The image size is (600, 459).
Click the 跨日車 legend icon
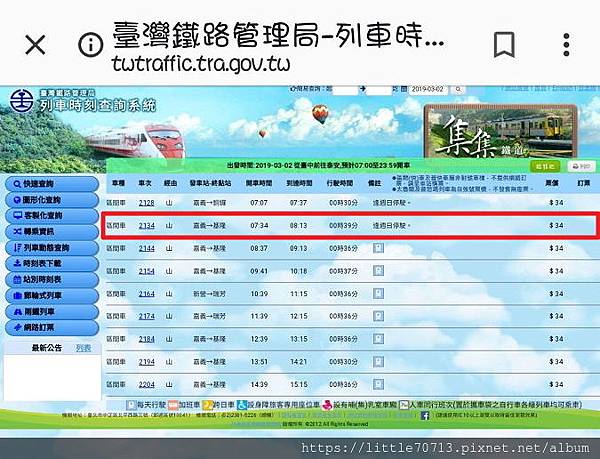[x=207, y=405]
